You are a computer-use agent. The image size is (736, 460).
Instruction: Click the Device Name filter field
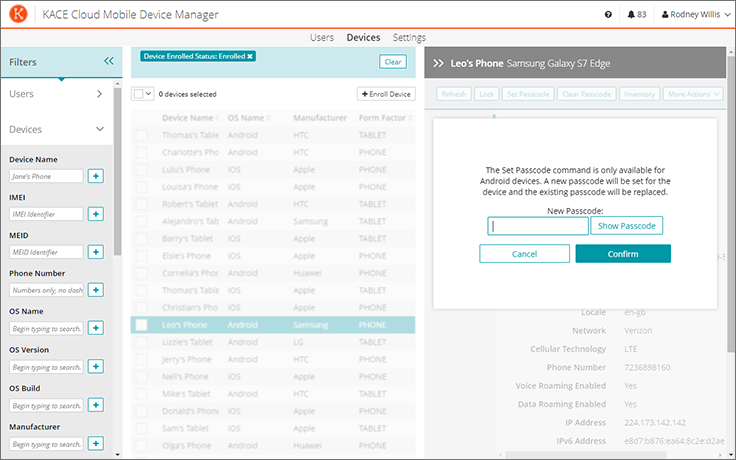point(46,176)
